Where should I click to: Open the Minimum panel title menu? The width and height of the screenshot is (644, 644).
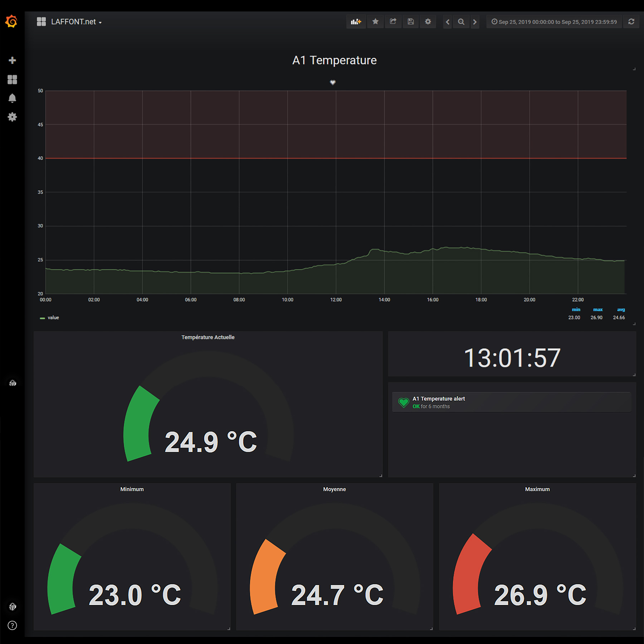point(132,489)
